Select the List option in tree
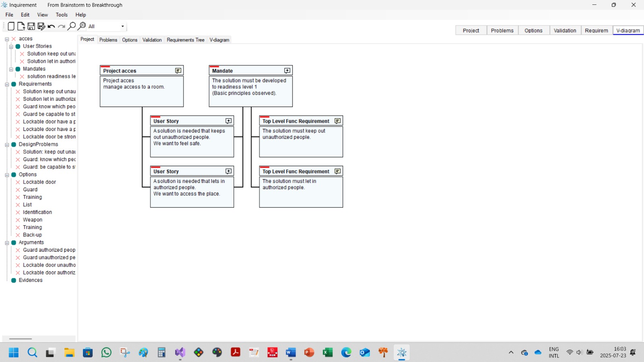Image resolution: width=644 pixels, height=362 pixels. [27, 205]
